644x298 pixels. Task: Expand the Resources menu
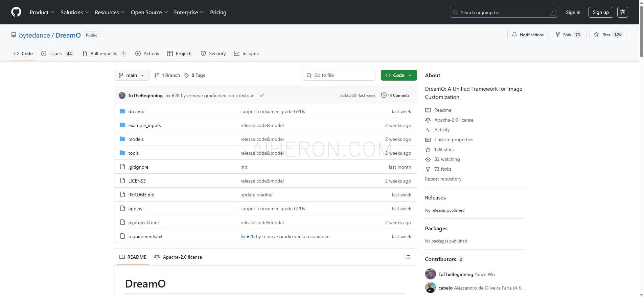[110, 12]
